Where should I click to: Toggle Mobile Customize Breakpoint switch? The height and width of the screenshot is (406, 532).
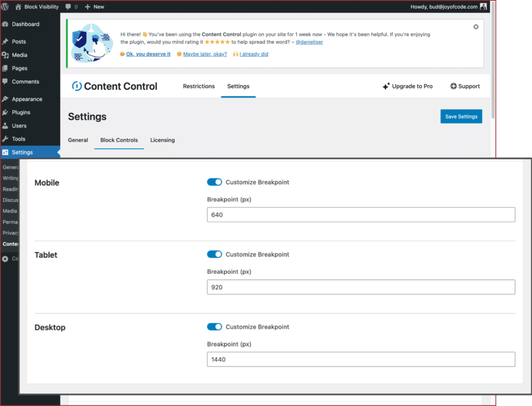(215, 182)
